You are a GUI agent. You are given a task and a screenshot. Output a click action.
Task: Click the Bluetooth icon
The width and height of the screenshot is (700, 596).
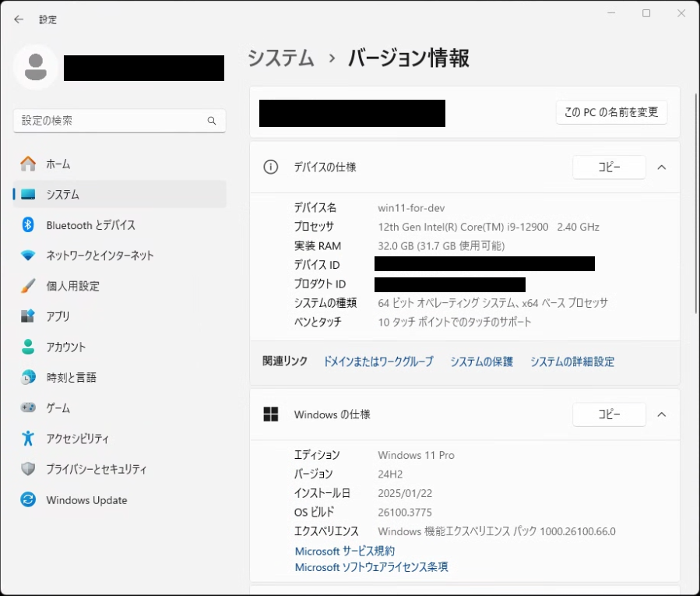pyautogui.click(x=28, y=224)
